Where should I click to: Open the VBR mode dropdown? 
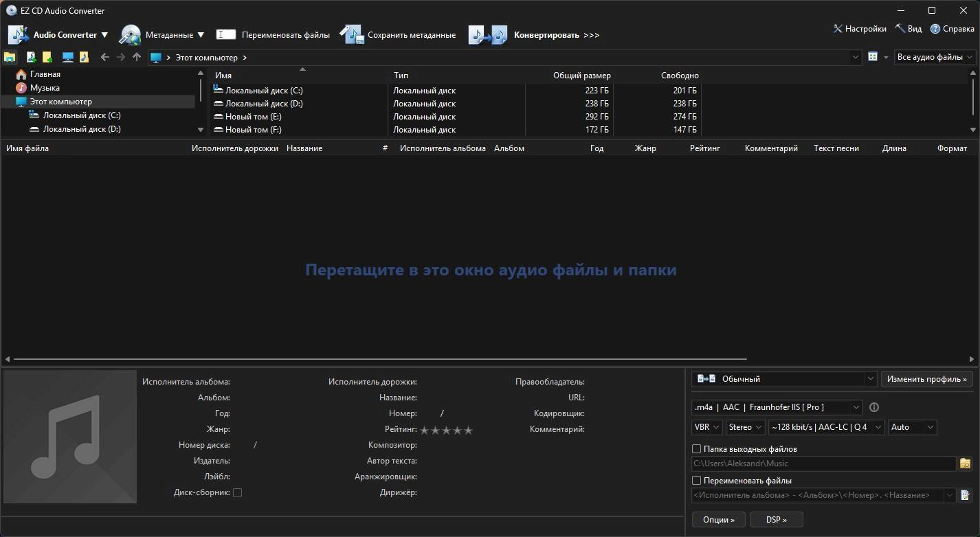(706, 427)
